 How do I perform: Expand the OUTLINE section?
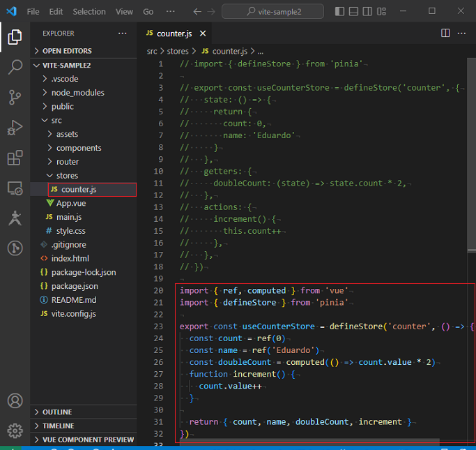click(x=84, y=412)
